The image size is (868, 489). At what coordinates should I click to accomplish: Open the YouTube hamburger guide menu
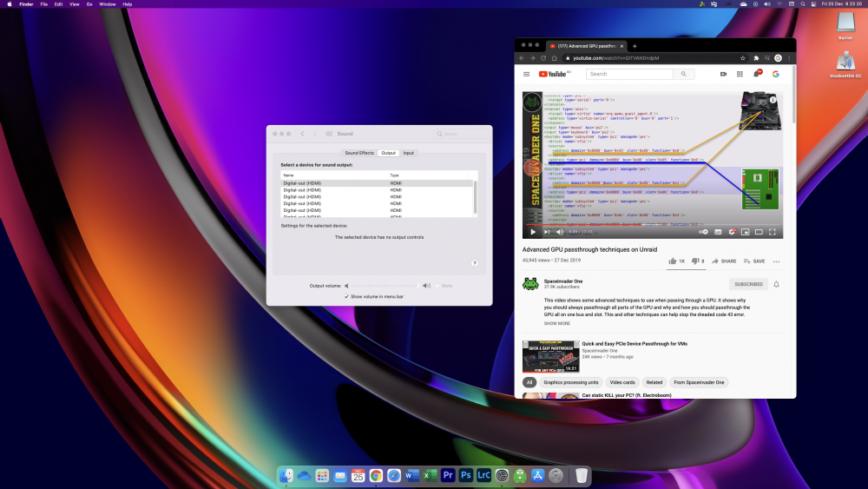tap(527, 74)
